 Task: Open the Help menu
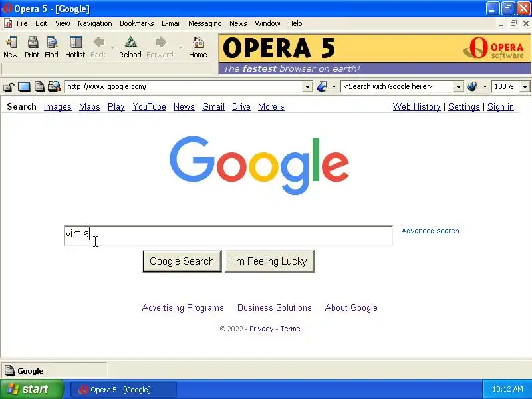tap(295, 23)
